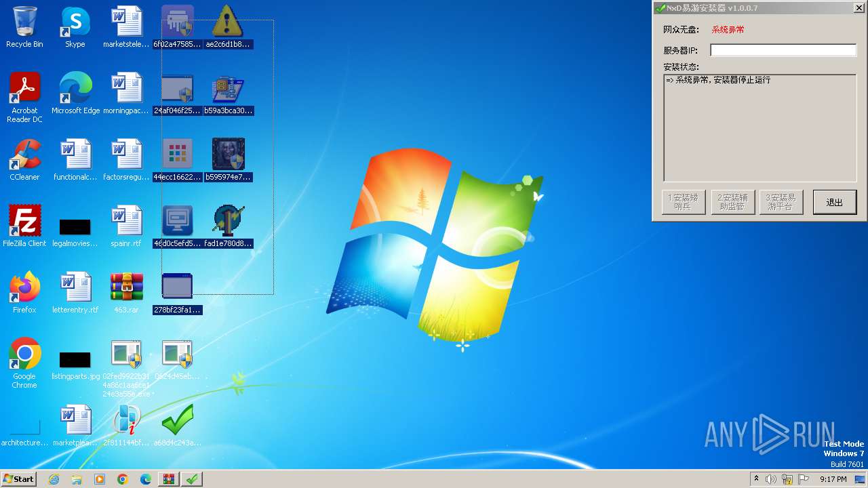Click the 安装状态 log text area

pos(759,127)
